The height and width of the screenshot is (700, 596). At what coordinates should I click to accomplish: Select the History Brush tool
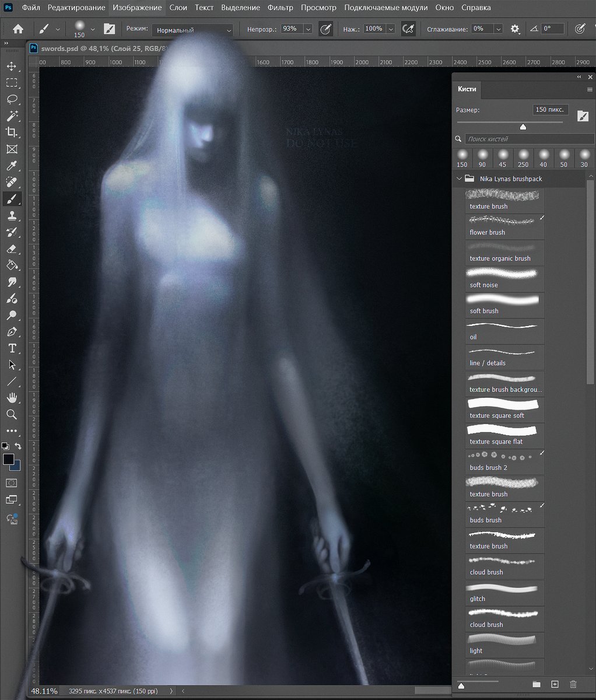click(12, 232)
